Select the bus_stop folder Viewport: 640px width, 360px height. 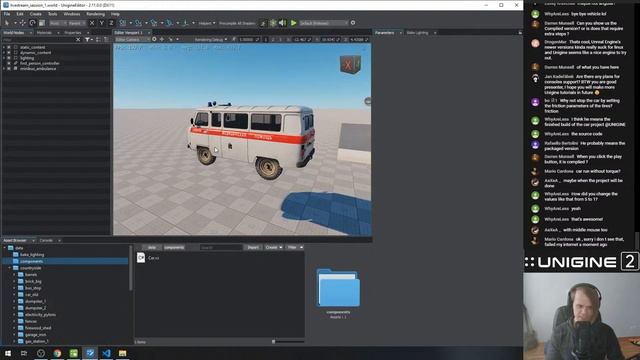33,288
